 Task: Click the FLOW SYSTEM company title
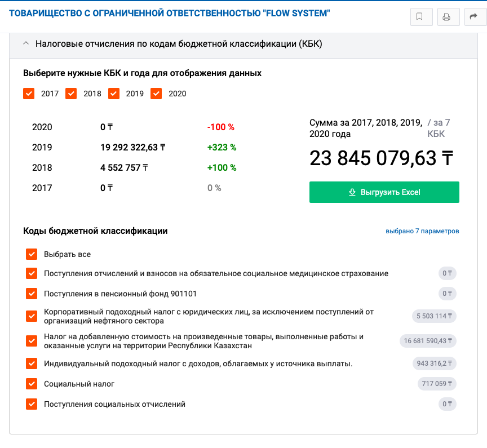pos(169,14)
